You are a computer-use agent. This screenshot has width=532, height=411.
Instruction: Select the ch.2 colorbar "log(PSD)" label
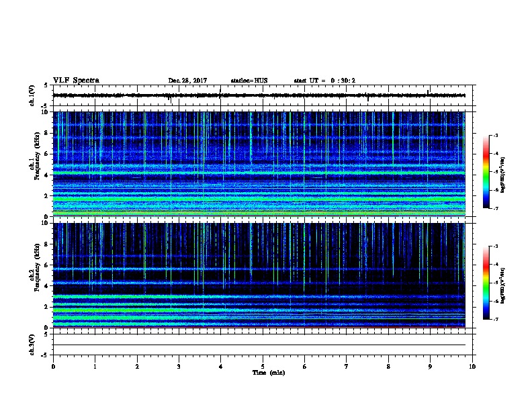coord(503,285)
